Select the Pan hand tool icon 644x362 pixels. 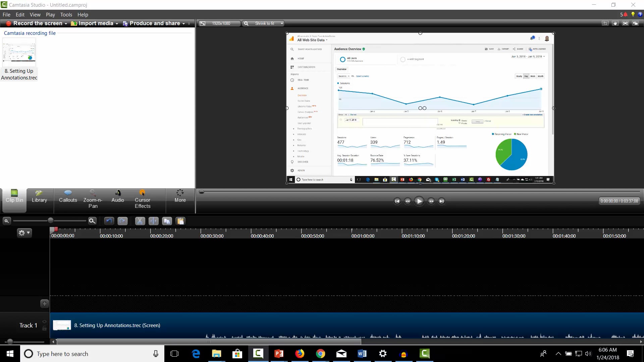pos(615,23)
